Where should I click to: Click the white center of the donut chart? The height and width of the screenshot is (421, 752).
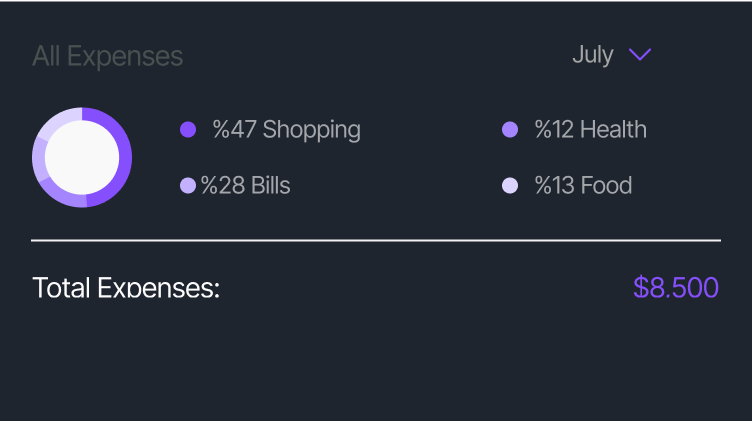[82, 157]
